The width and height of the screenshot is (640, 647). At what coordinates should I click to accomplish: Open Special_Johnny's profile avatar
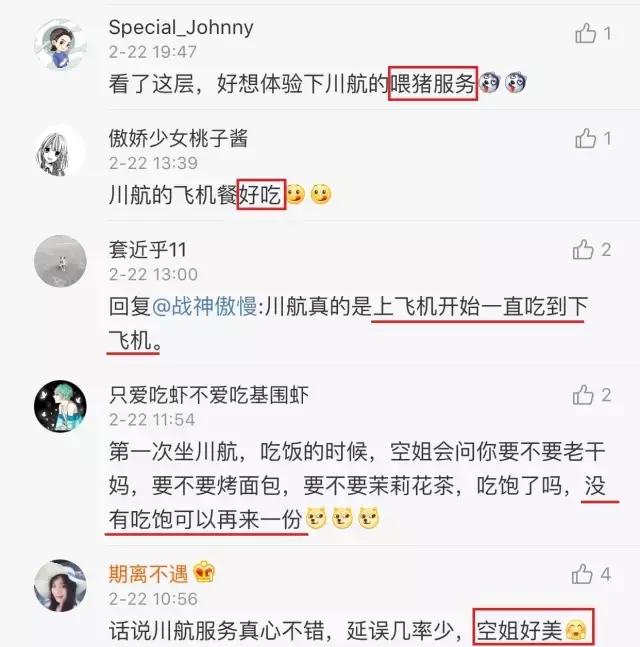[60, 44]
